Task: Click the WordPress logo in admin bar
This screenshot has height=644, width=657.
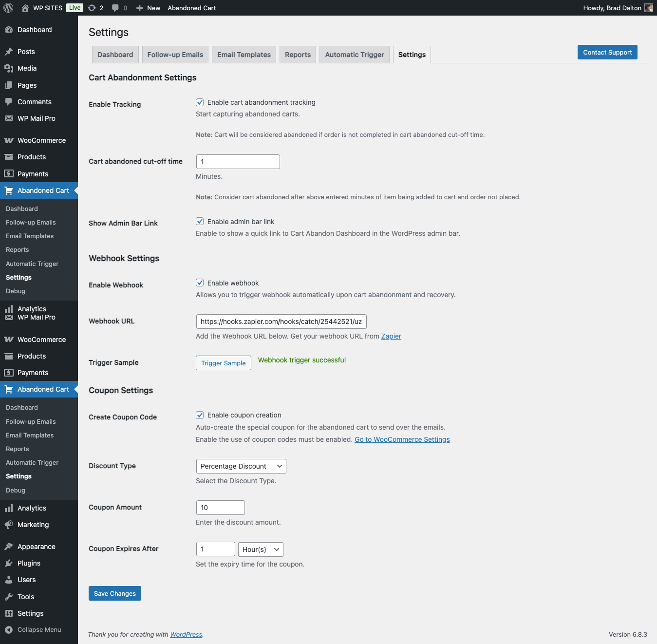Action: click(x=8, y=8)
